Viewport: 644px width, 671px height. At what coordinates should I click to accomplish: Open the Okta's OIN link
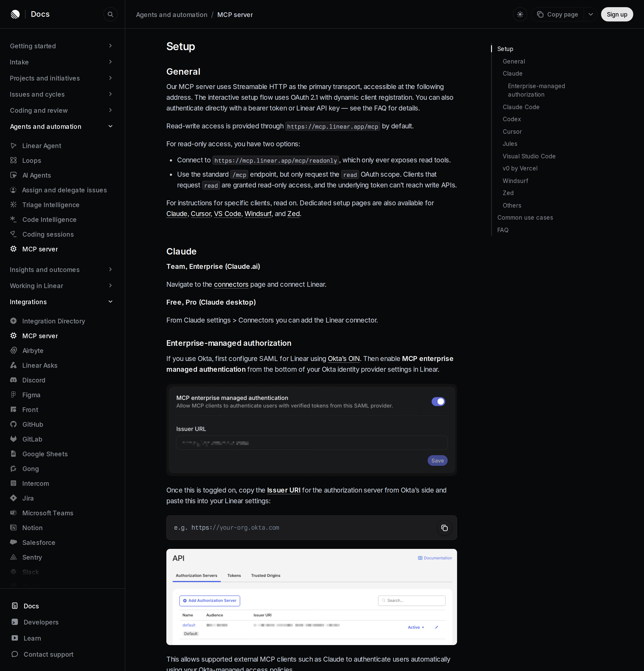[x=343, y=359]
